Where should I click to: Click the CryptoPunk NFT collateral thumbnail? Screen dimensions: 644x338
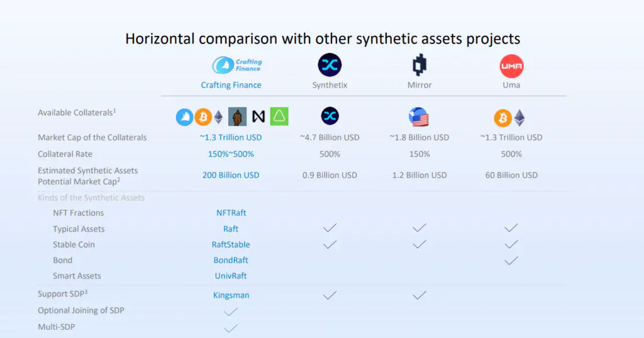click(237, 117)
